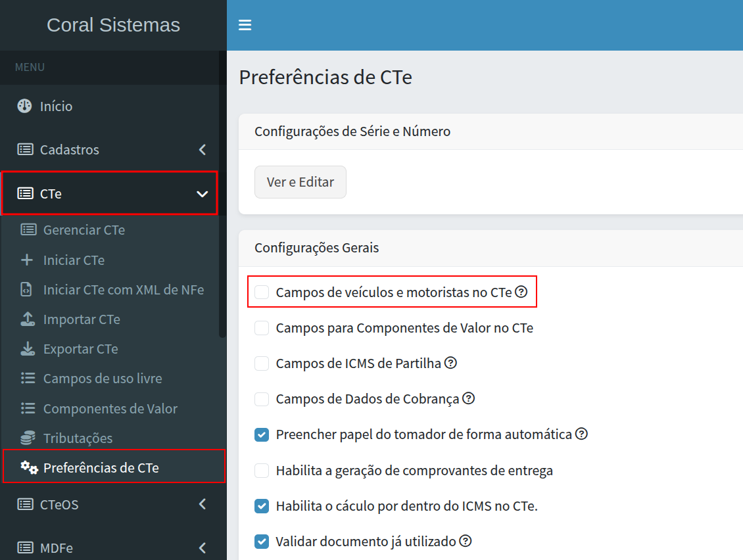Click help icon beside Campos de Dados de Cobrança
The width and height of the screenshot is (743, 560).
coord(468,398)
